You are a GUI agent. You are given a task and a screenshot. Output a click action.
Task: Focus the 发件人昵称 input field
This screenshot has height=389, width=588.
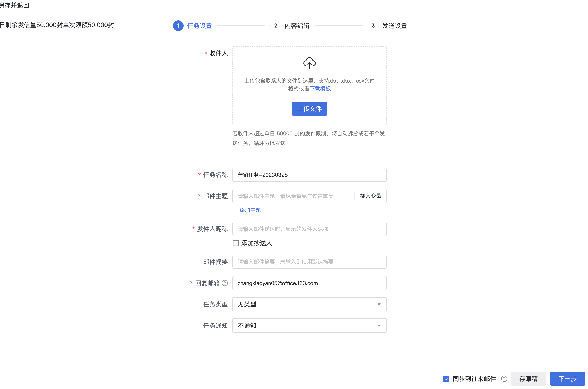pyautogui.click(x=309, y=229)
